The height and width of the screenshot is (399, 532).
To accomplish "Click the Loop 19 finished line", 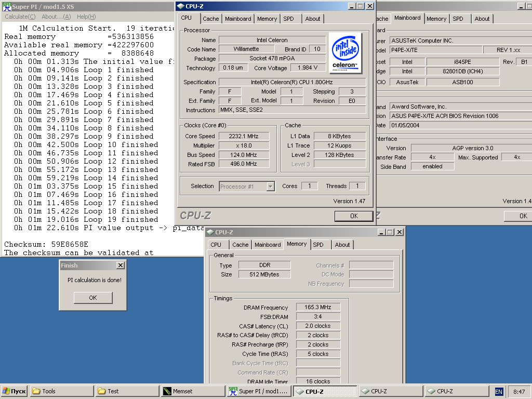I will point(86,219).
